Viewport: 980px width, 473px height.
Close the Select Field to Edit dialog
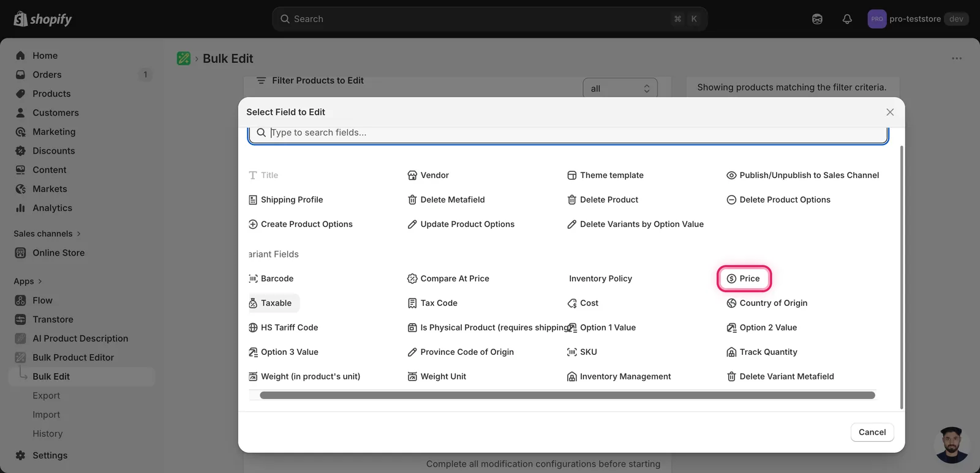[890, 112]
